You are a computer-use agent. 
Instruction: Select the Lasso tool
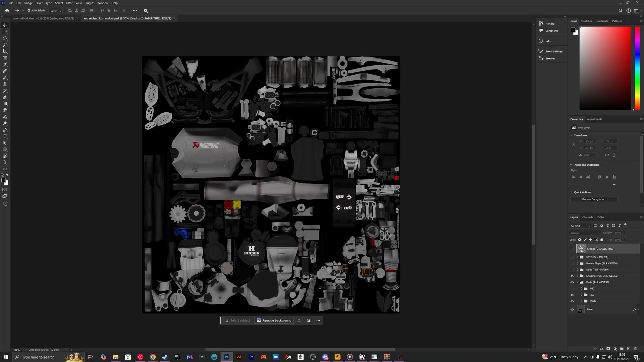5,38
